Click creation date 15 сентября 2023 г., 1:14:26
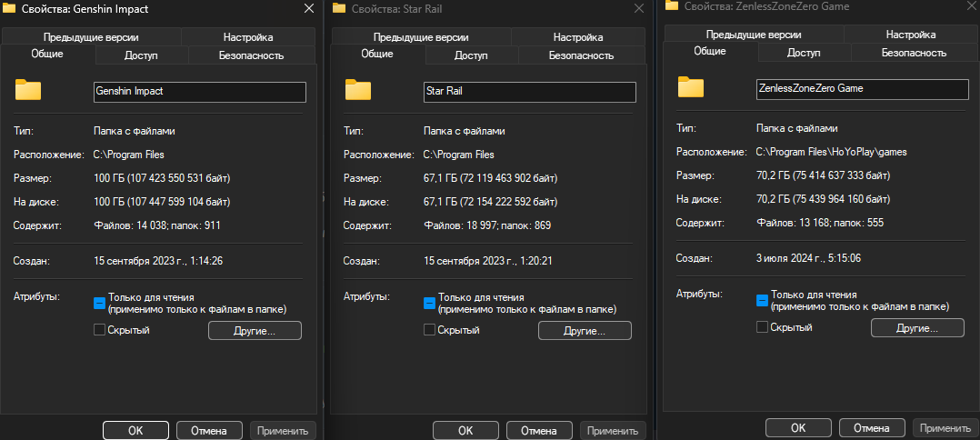The image size is (980, 440). (158, 261)
